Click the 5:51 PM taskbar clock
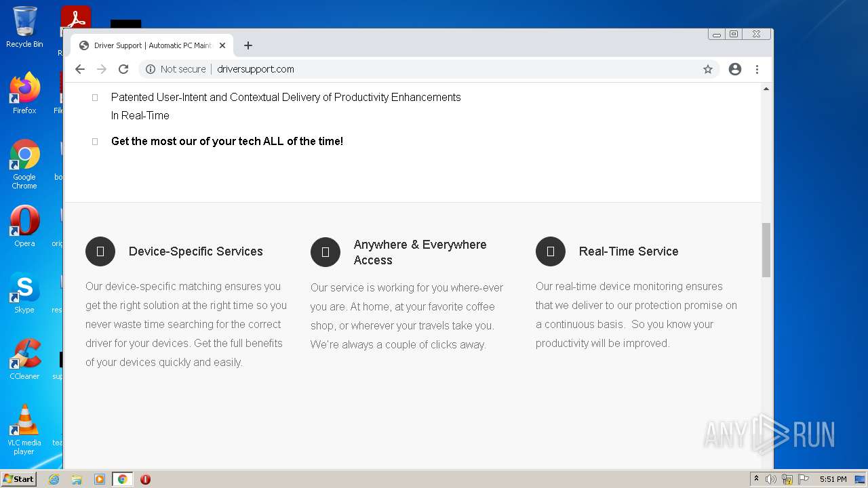The height and width of the screenshot is (488, 868). 833,479
